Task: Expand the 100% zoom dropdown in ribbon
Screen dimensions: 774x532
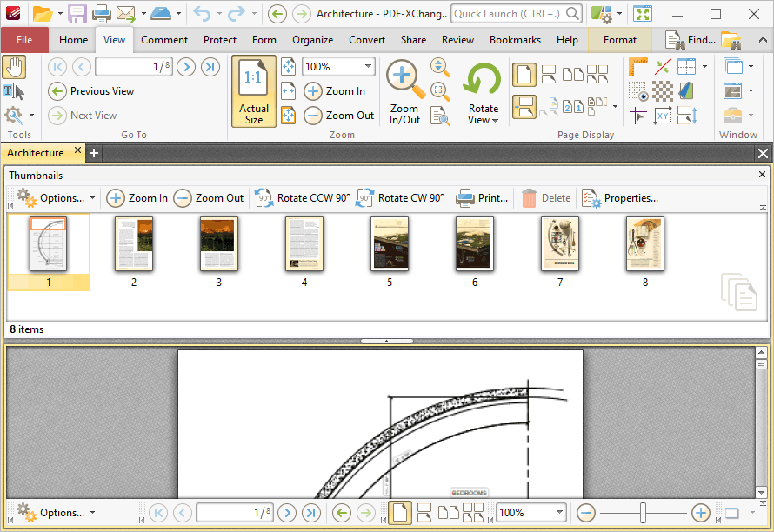Action: 368,67
